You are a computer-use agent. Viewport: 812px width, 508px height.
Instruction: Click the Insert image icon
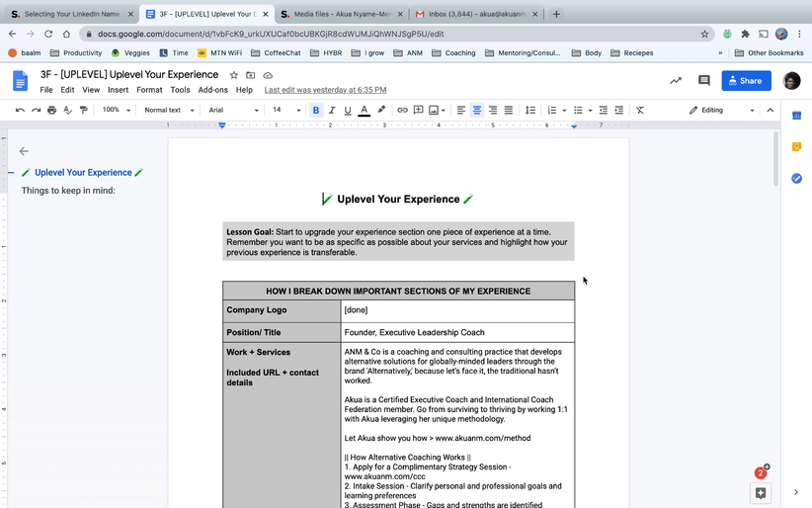point(434,110)
